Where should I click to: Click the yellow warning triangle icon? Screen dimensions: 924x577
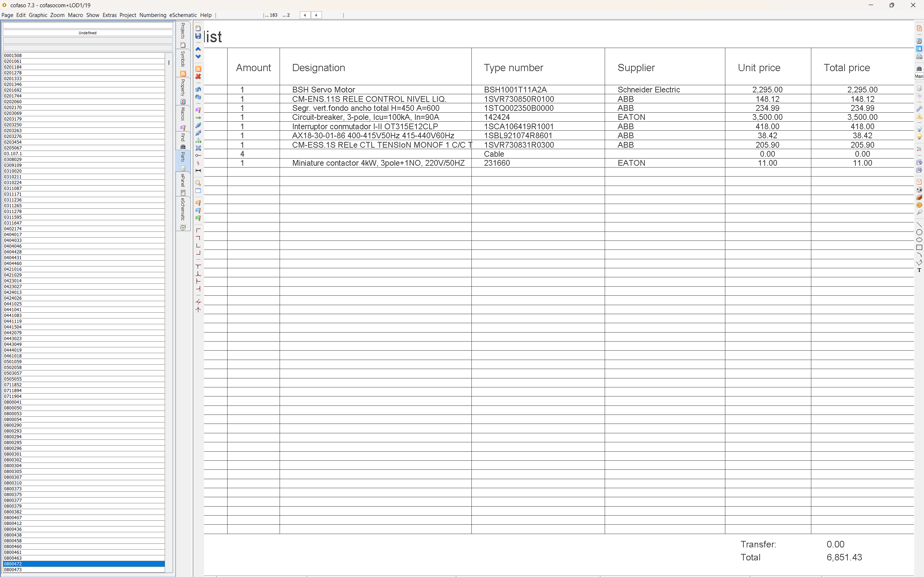[x=919, y=117]
